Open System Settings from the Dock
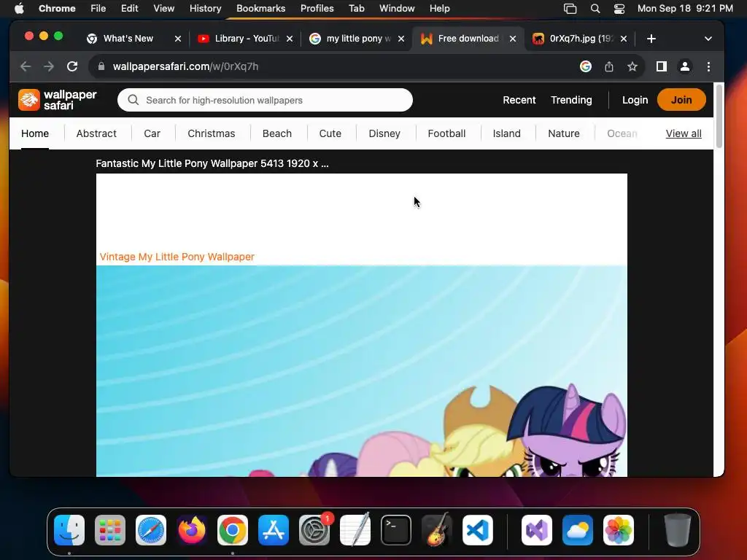This screenshot has width=747, height=560. tap(314, 530)
